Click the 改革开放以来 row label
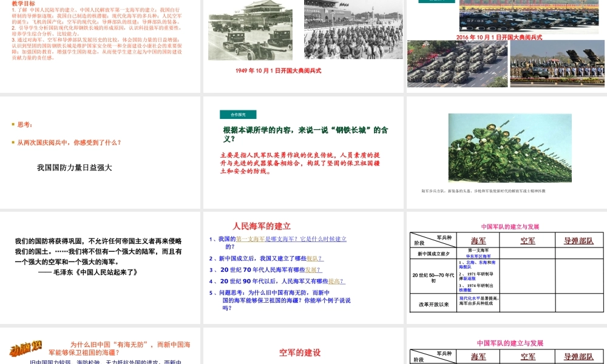607x364 pixels. [x=433, y=305]
